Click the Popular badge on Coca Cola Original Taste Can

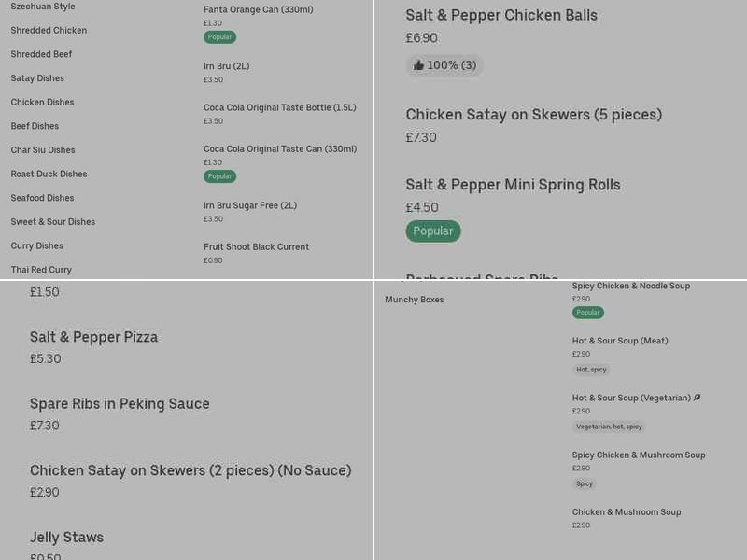[219, 175]
